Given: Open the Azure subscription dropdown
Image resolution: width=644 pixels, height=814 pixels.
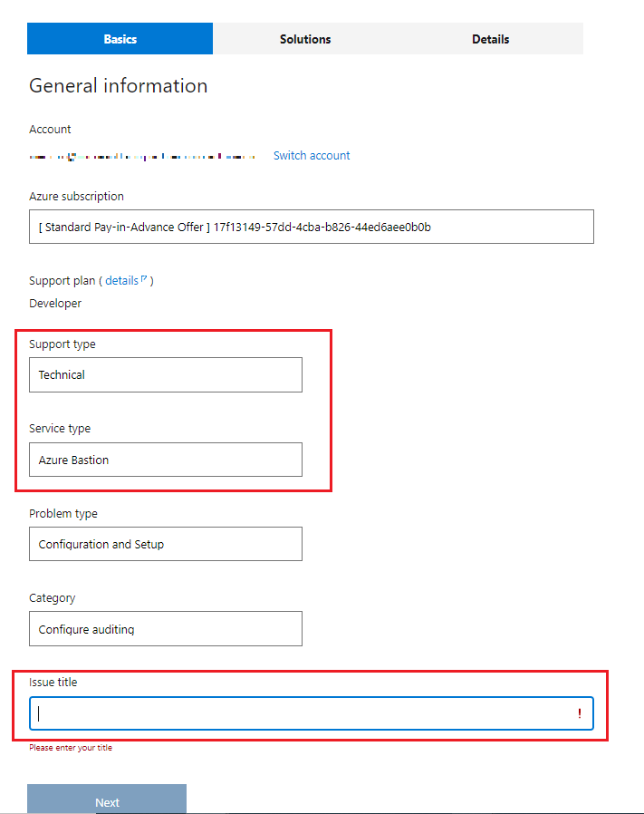Looking at the screenshot, I should pos(311,227).
